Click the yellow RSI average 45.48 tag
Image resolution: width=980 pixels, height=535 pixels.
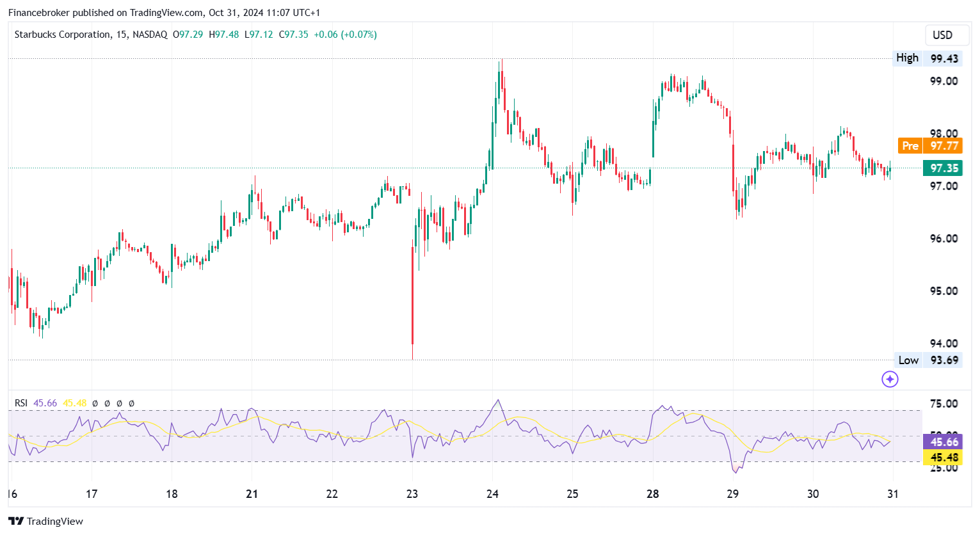tap(942, 458)
